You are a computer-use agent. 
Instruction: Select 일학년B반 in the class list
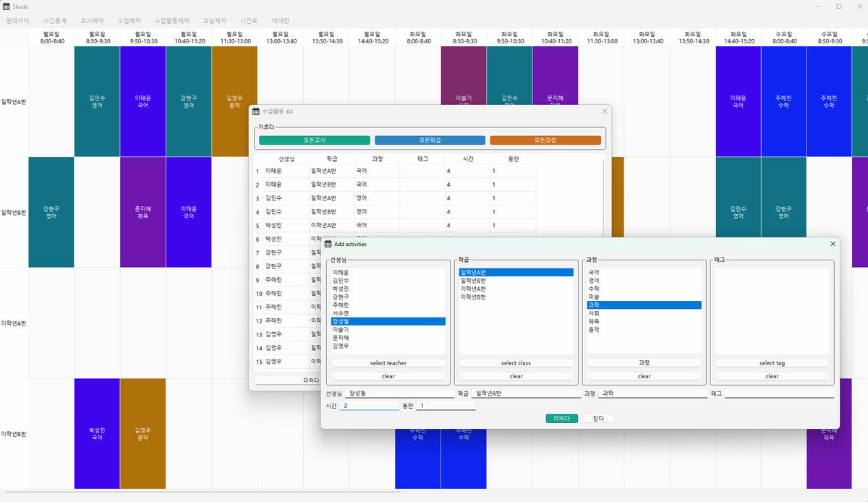coord(516,281)
